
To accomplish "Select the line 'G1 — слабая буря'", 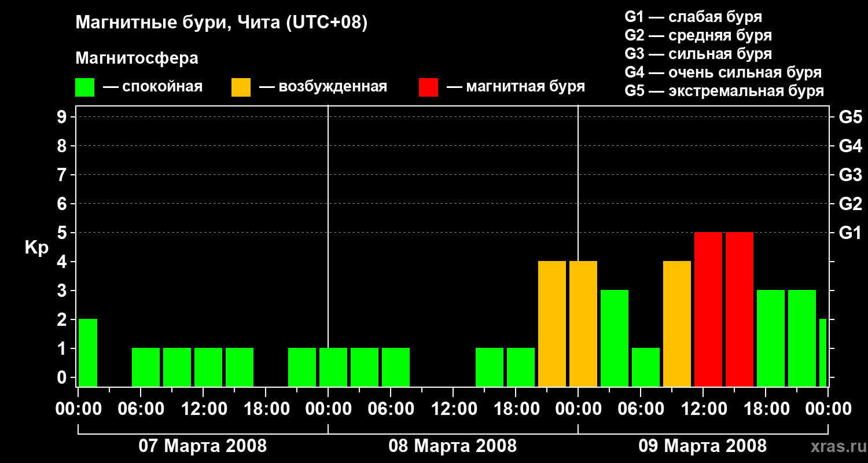I will [693, 17].
